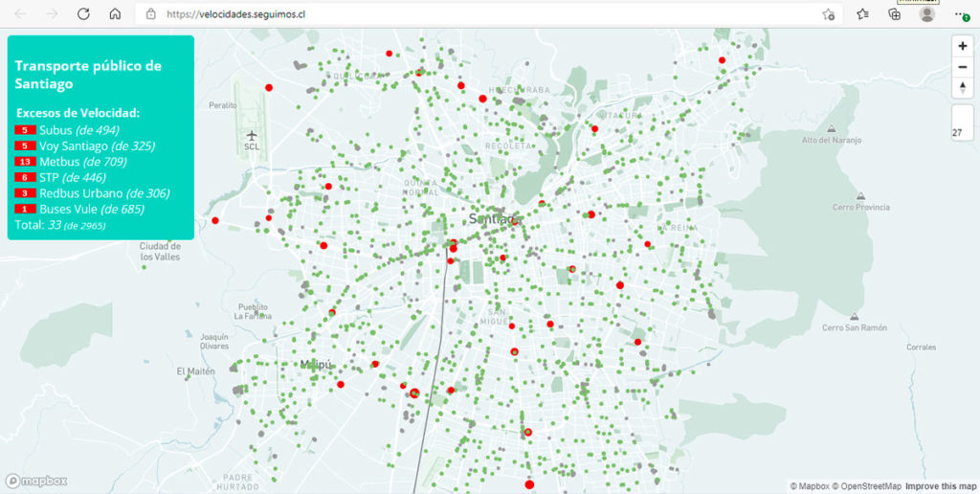980x494 pixels.
Task: Open browser Collections panel
Action: click(x=895, y=14)
